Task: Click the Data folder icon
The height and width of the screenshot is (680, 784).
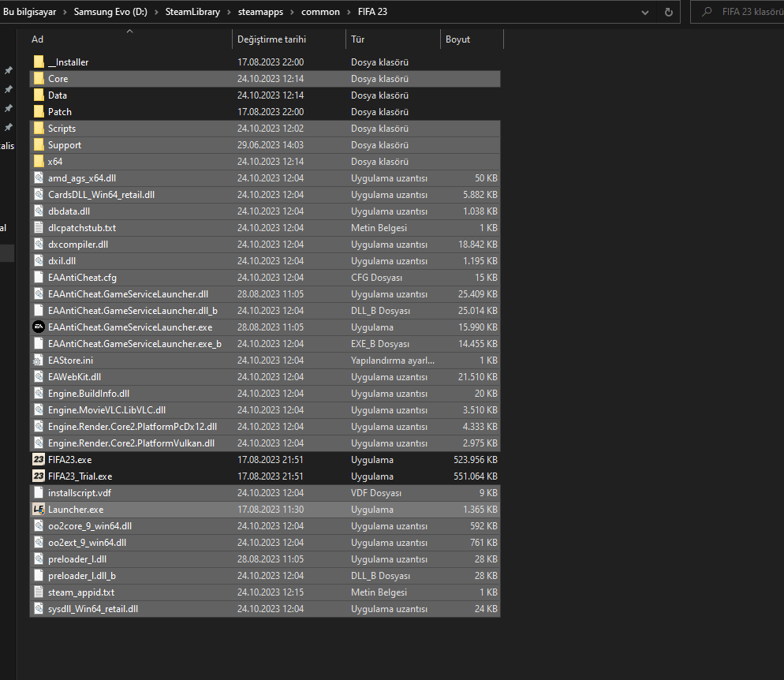Action: coord(39,95)
